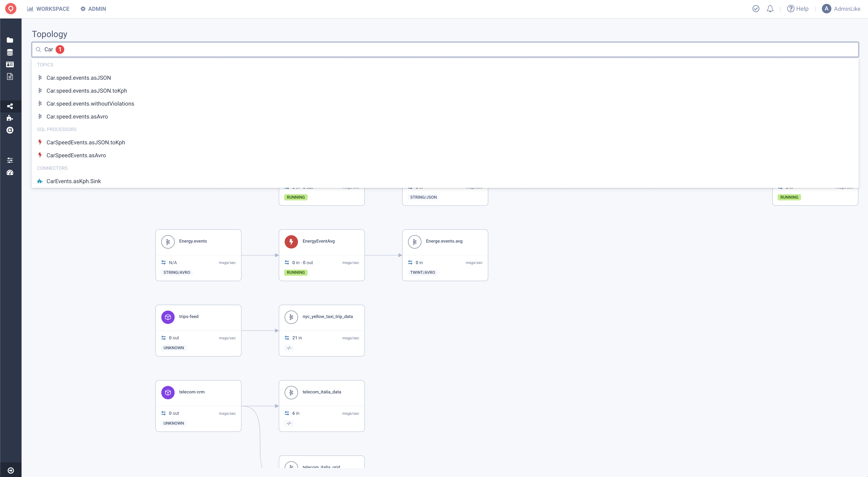This screenshot has width=868, height=477.
Task: Click the UNKNOWN badge on trips-feed
Action: [x=174, y=348]
